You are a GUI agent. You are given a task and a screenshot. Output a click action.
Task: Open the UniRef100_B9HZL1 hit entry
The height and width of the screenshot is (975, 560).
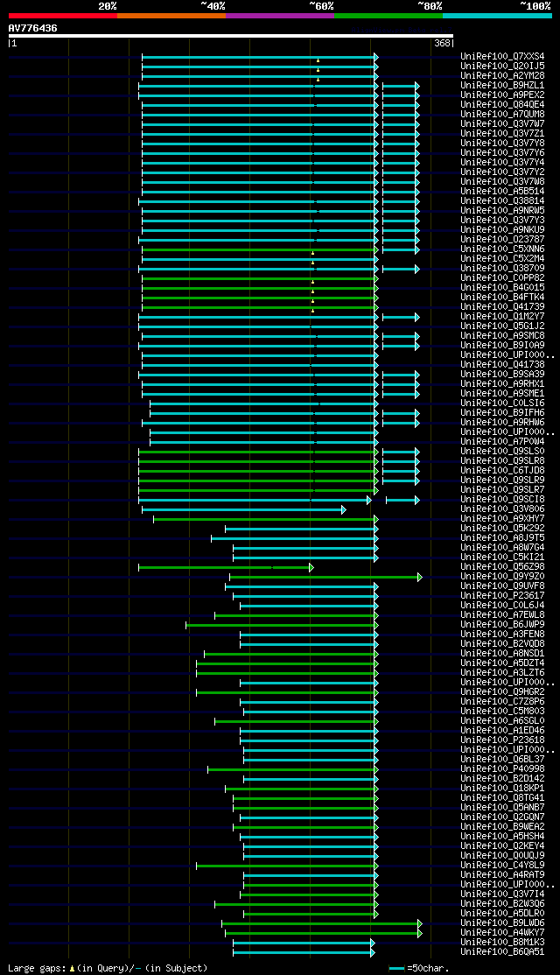pos(502,85)
